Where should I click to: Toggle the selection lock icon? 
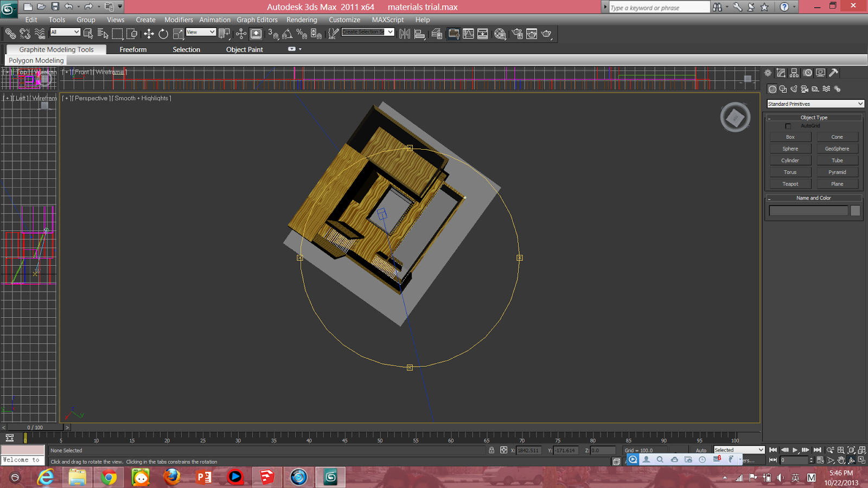tap(492, 450)
